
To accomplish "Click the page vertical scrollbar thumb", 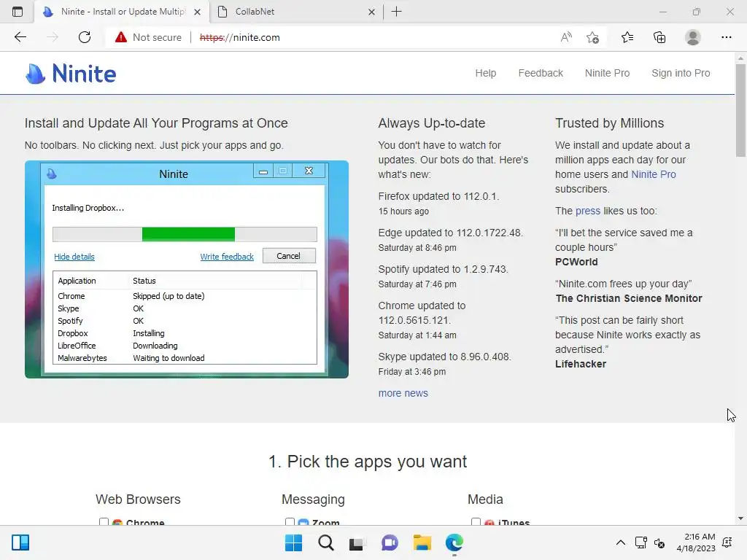I will [740, 109].
